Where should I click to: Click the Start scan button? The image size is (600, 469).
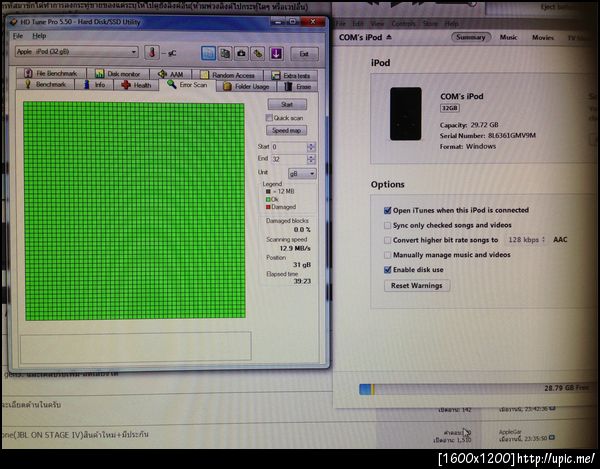tap(287, 104)
